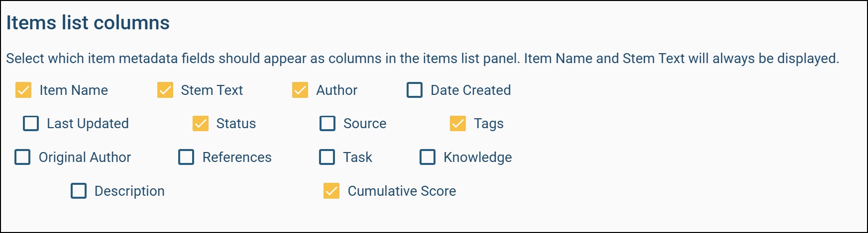Enable the Source column checkbox

327,123
